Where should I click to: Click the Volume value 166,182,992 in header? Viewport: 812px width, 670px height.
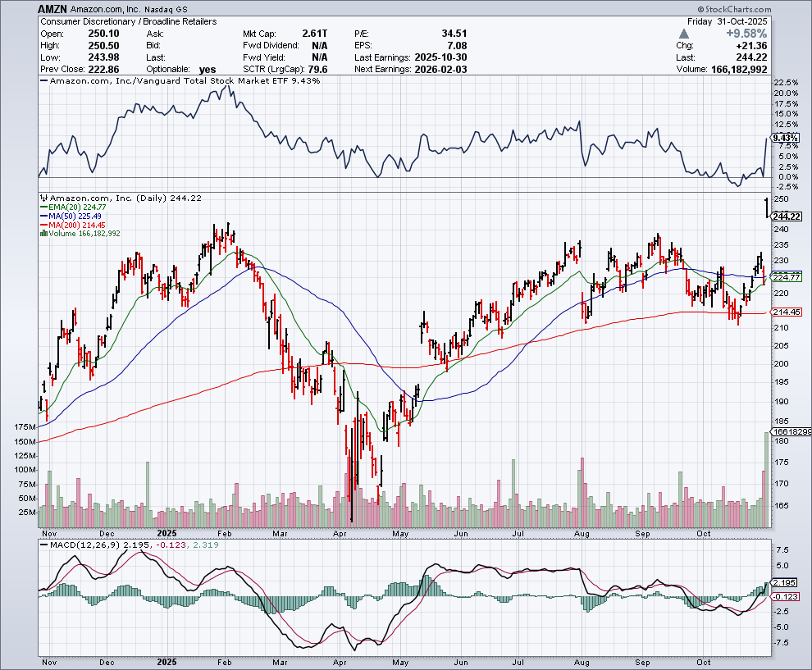point(739,70)
